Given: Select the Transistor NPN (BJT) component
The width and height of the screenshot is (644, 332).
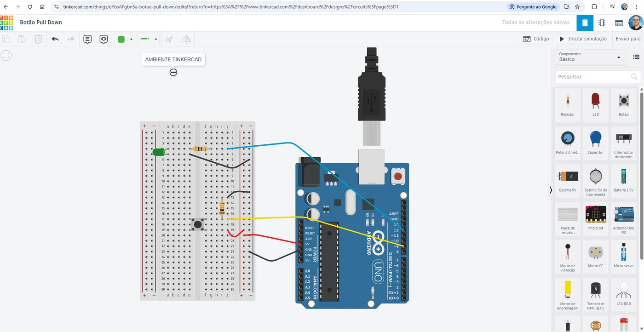Looking at the screenshot, I should (596, 295).
